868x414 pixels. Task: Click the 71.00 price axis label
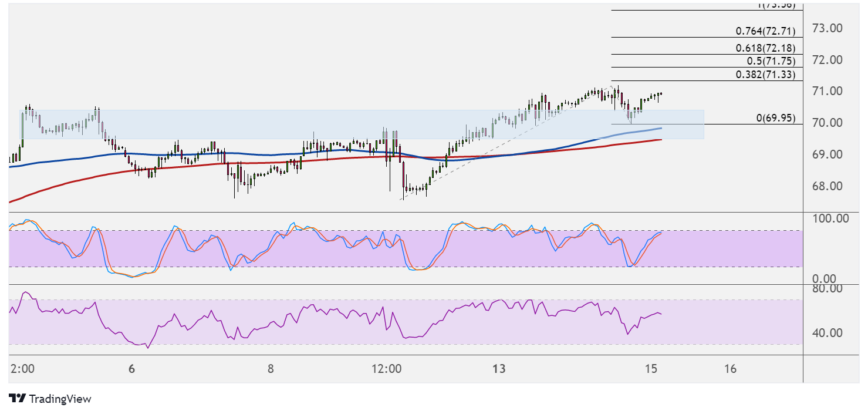pos(826,91)
